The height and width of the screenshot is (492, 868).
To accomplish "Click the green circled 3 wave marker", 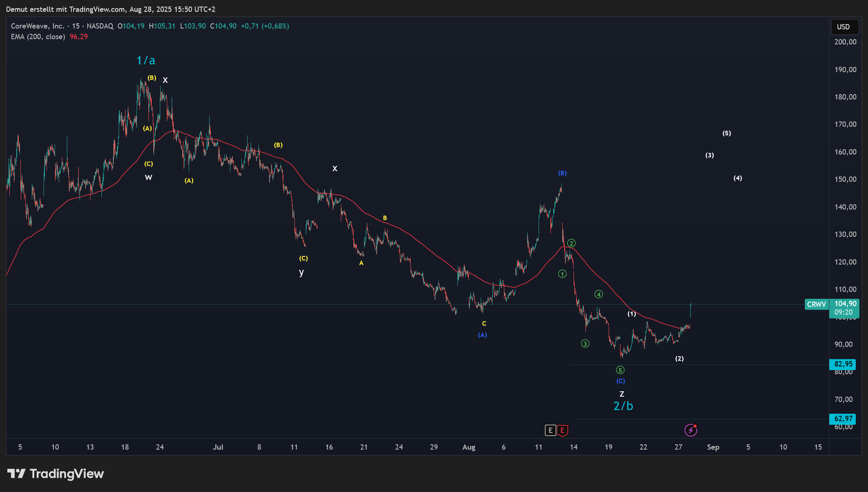I will pyautogui.click(x=585, y=344).
